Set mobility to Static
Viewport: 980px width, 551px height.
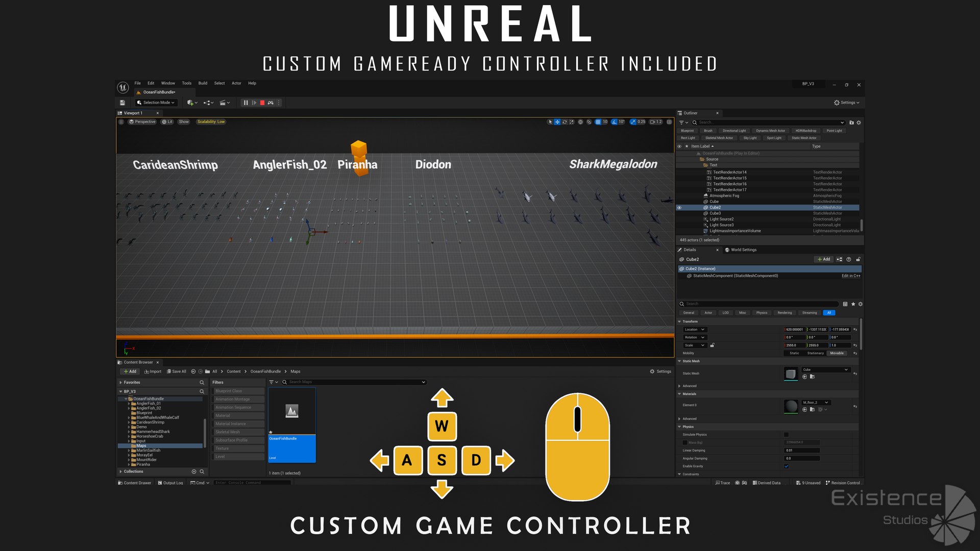[x=794, y=353]
